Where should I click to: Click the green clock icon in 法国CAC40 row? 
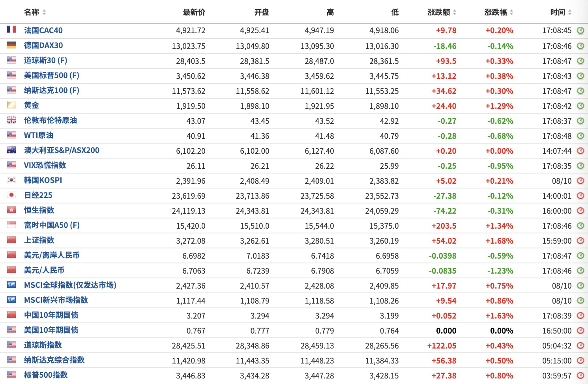(580, 30)
